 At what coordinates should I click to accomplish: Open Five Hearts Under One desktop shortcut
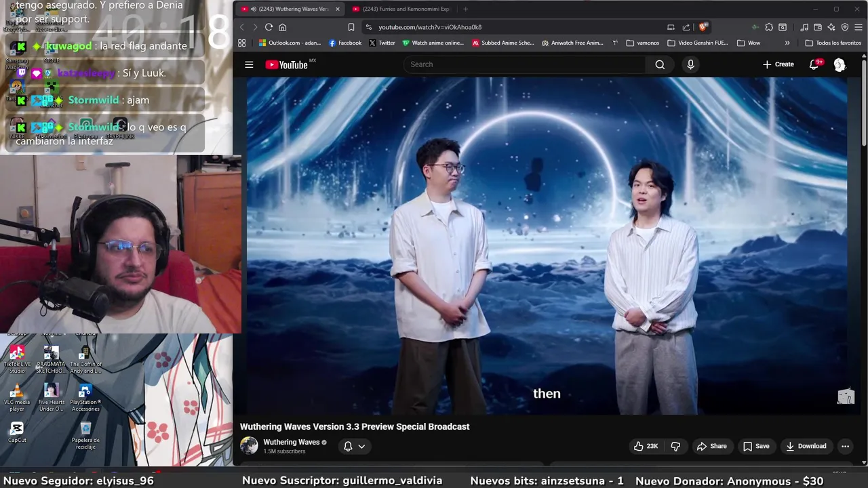[51, 397]
